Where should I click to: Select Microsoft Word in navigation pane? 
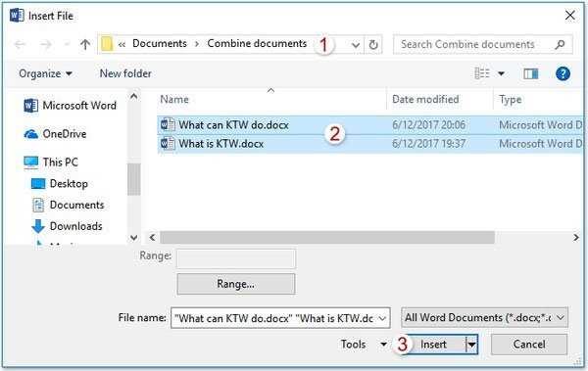point(71,106)
